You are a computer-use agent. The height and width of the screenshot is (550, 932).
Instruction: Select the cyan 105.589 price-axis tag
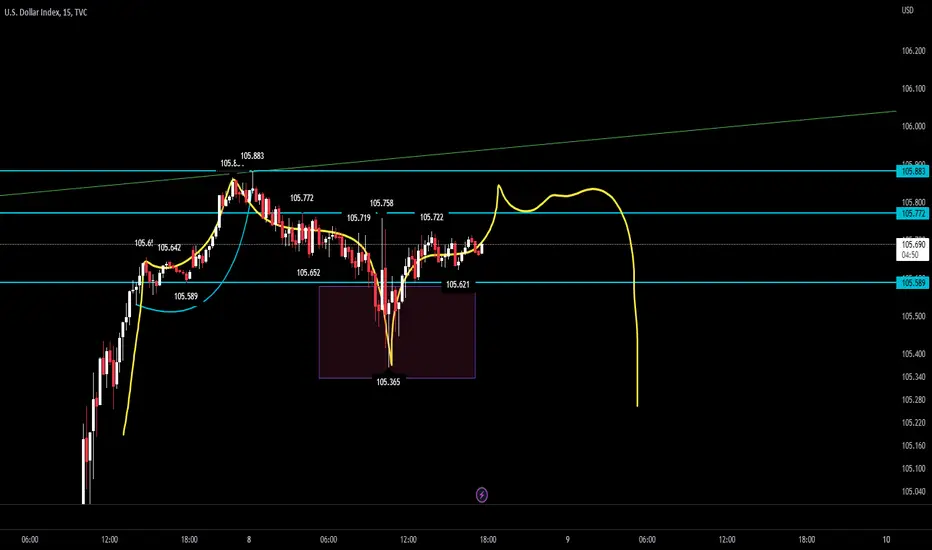click(x=912, y=283)
